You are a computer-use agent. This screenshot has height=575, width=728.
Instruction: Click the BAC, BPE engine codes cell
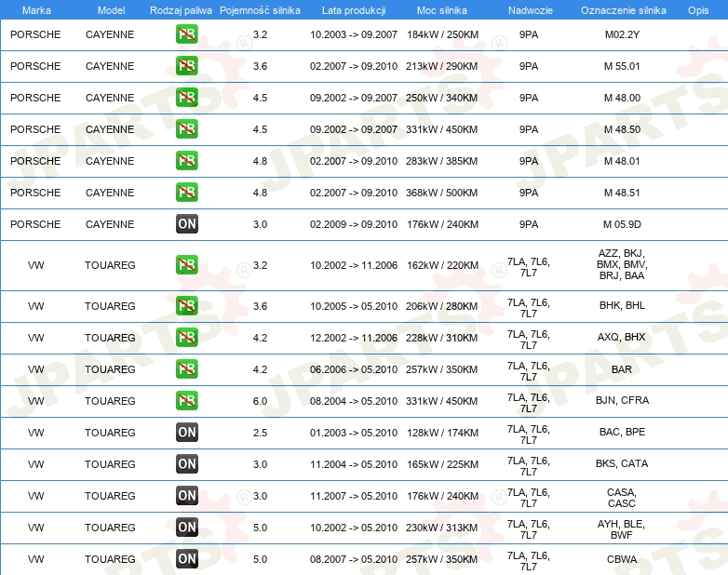[x=622, y=432]
